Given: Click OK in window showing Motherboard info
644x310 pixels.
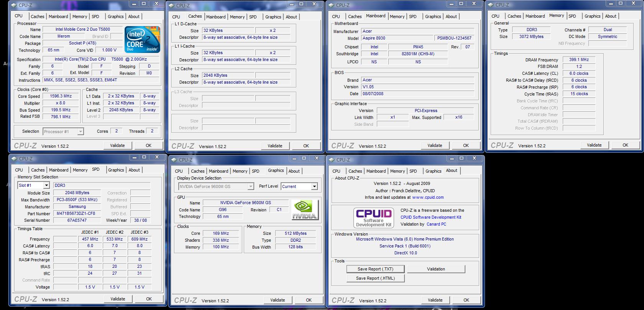Looking at the screenshot, I should point(466,145).
